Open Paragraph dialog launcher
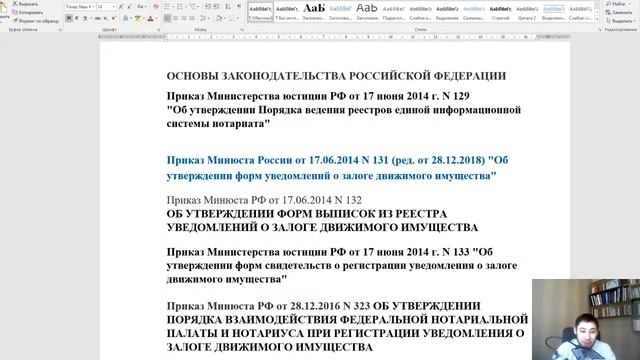The height and width of the screenshot is (360, 640). 242,30
